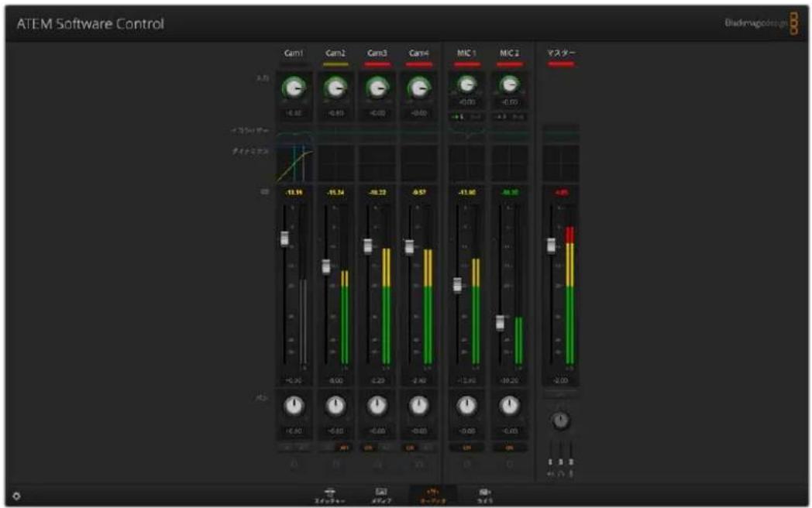The height and width of the screenshot is (508, 812).
Task: Select the MIC 1 channel label
Action: pyautogui.click(x=466, y=53)
